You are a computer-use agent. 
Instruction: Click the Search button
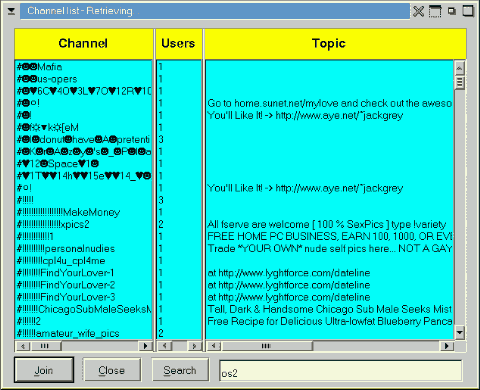180,370
